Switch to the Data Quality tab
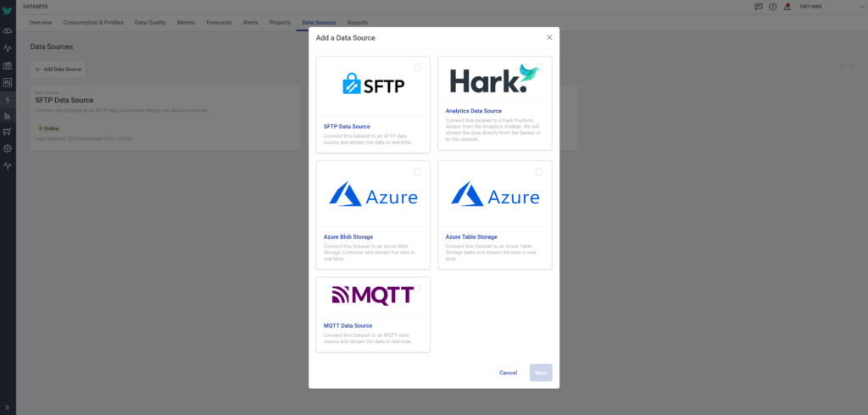Image resolution: width=868 pixels, height=415 pixels. (x=150, y=23)
